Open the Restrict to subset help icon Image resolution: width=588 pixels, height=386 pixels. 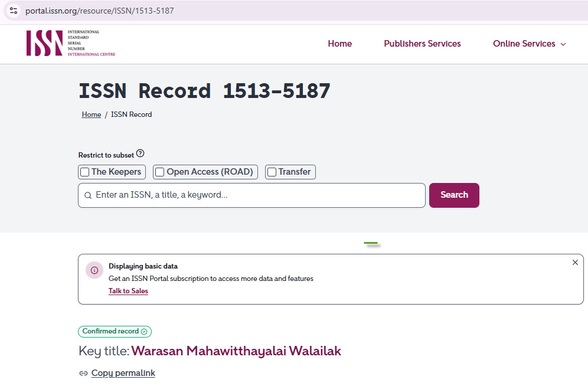(x=141, y=153)
